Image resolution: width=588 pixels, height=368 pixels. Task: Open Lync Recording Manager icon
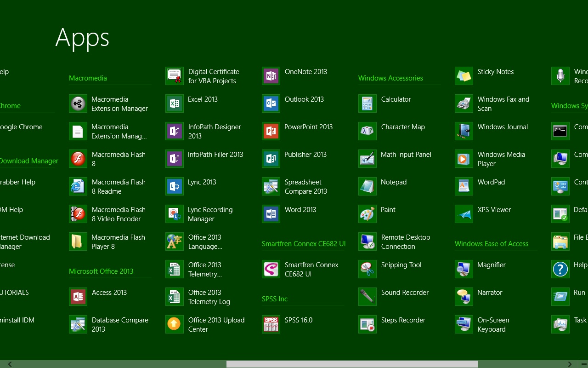175,214
